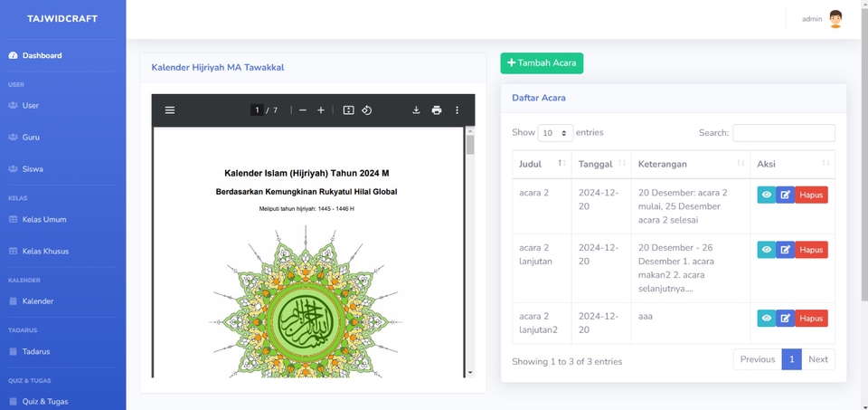This screenshot has height=410, width=868.
Task: Click eye icon for acara 2 lanjutan
Action: coord(766,250)
